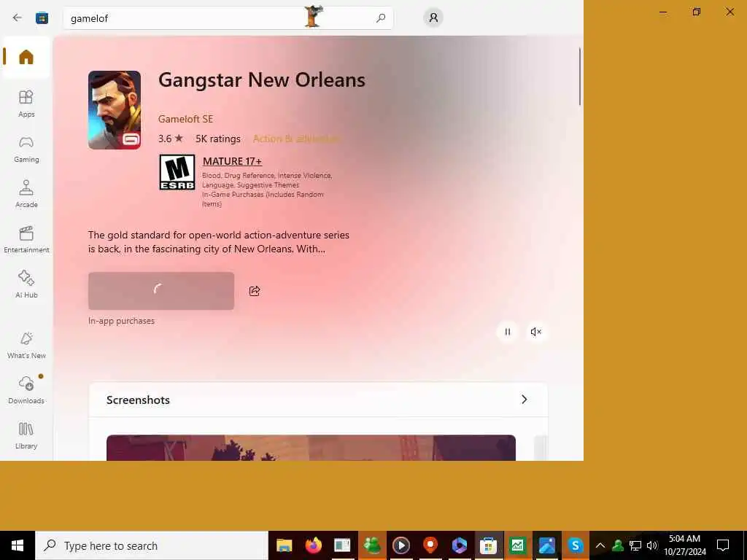Click the search box containing 'gamelof'

pos(228,18)
